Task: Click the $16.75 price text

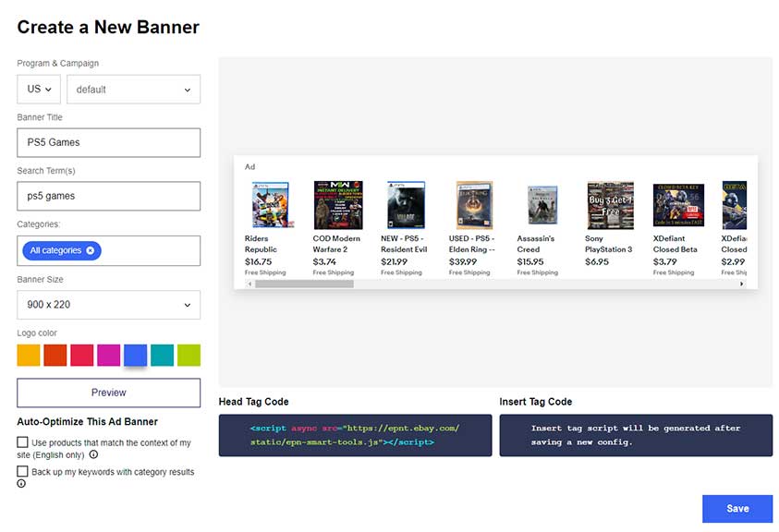Action: pyautogui.click(x=259, y=261)
